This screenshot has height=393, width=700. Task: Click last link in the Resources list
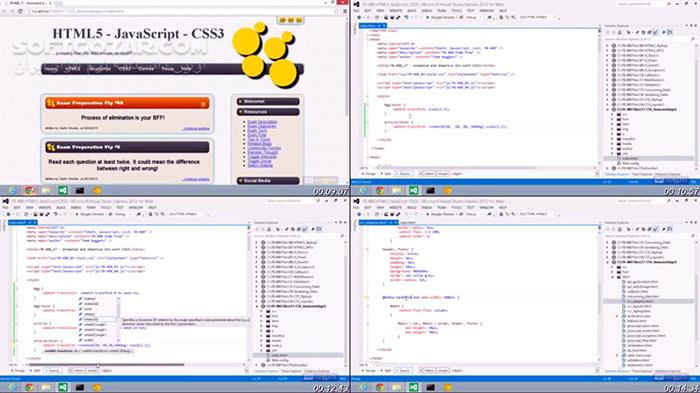pos(260,165)
